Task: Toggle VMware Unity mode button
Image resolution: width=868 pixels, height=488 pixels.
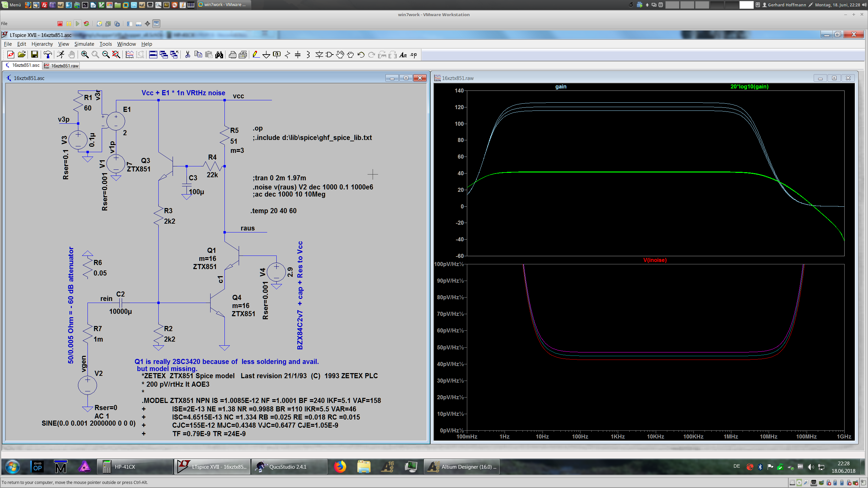Action: pos(156,24)
